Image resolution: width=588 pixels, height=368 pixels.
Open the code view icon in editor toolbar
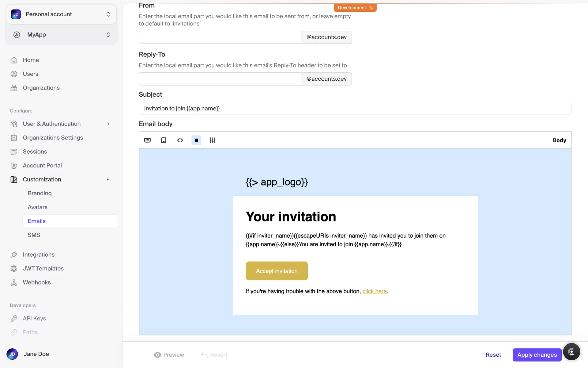(180, 140)
